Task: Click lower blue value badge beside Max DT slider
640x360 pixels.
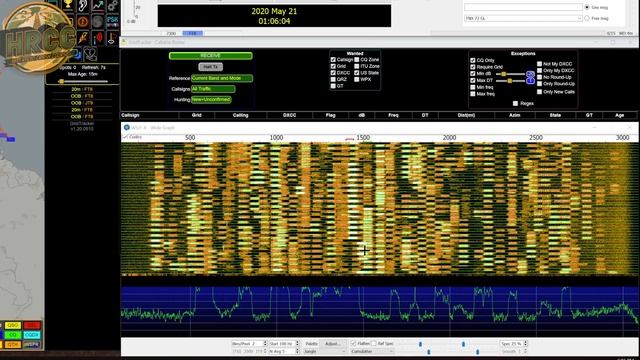Action: click(x=530, y=81)
